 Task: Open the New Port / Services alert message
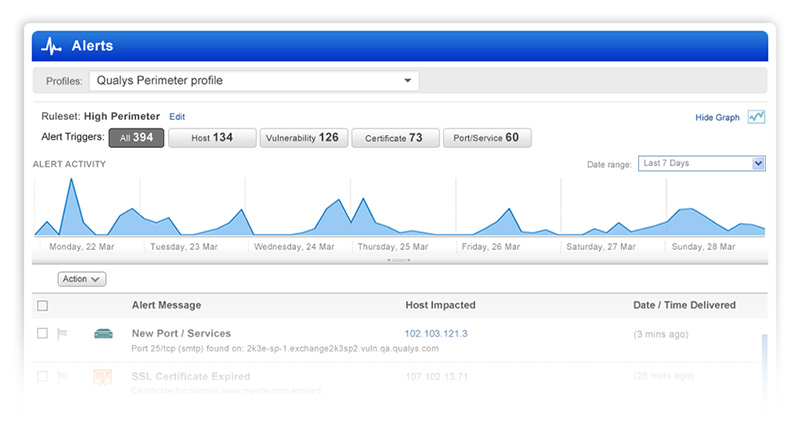181,333
